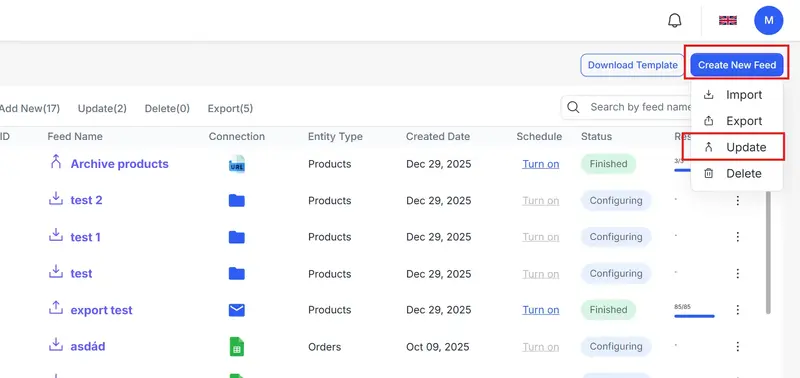Screen dimensions: 800x378
Task: Open the asdád feed
Action: 88,346
